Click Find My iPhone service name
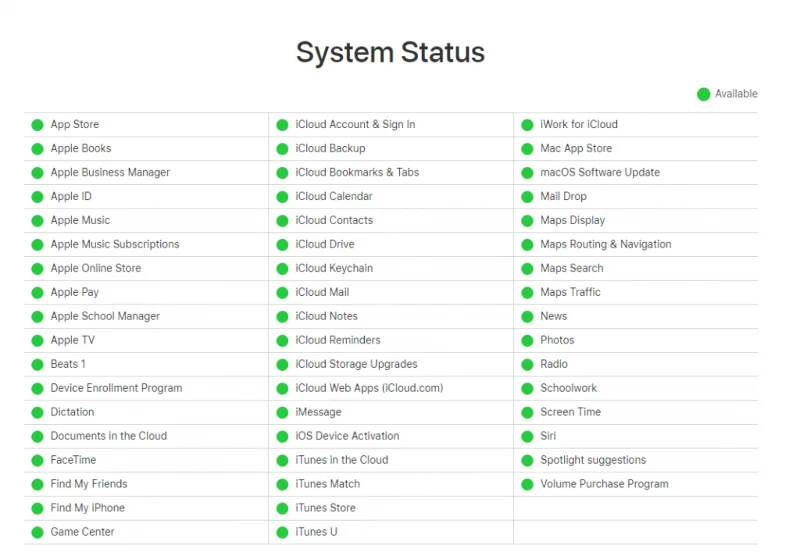800x552 pixels. coord(88,508)
